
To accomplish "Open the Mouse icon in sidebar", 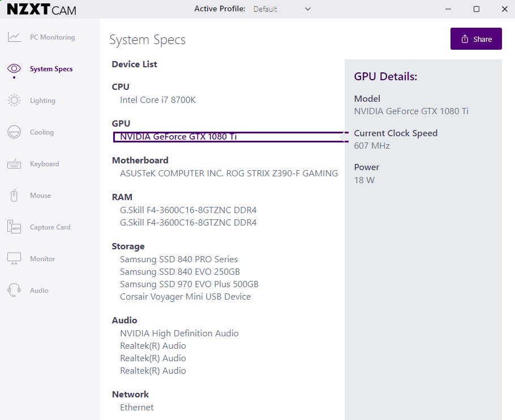I will [x=14, y=196].
